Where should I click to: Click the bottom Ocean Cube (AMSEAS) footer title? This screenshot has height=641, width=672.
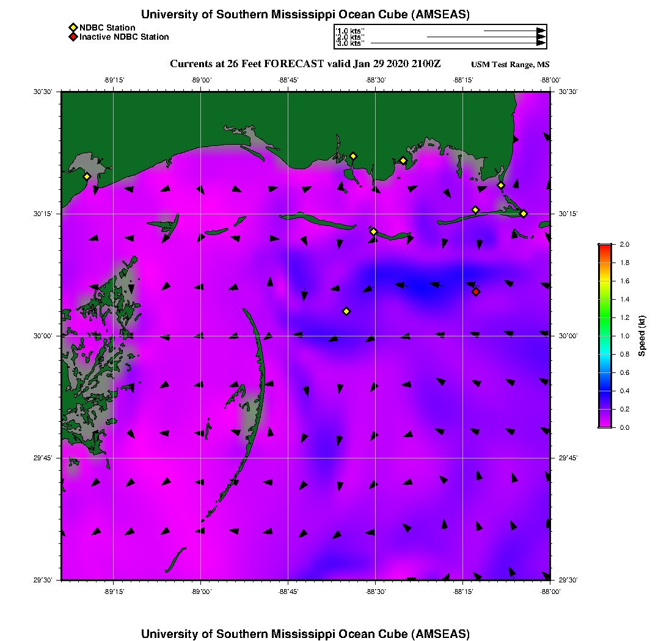(x=305, y=634)
